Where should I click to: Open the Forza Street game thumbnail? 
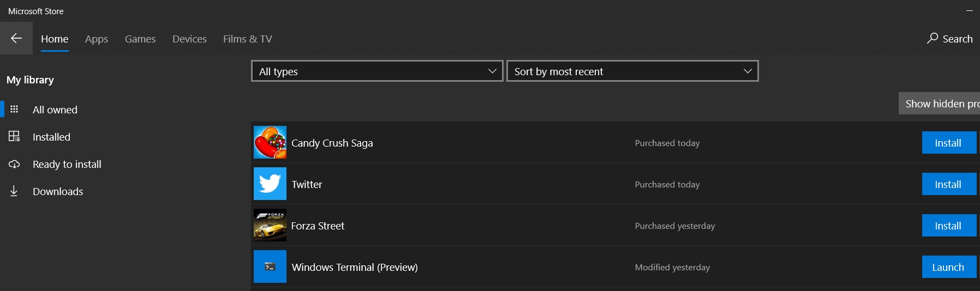(x=270, y=225)
